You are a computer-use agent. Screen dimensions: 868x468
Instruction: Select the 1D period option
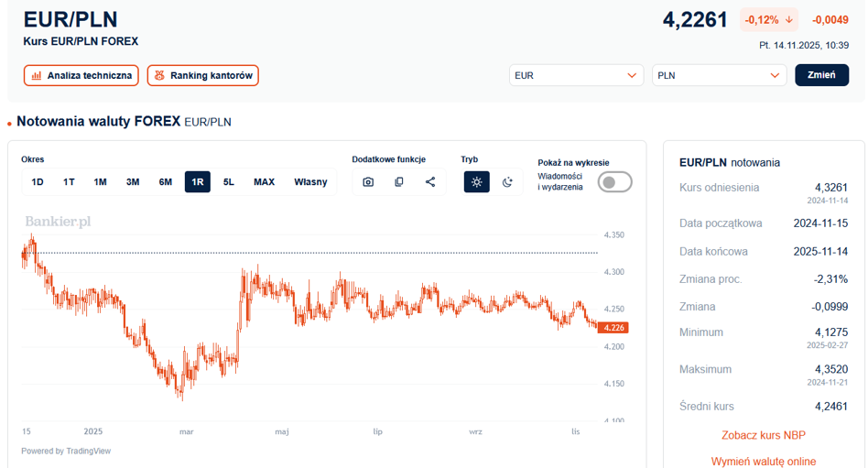coord(38,182)
